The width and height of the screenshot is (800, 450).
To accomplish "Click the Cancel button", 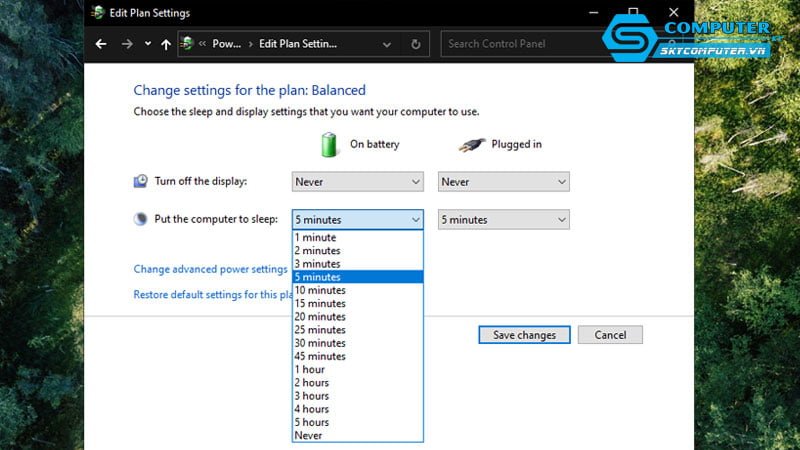I will (610, 335).
